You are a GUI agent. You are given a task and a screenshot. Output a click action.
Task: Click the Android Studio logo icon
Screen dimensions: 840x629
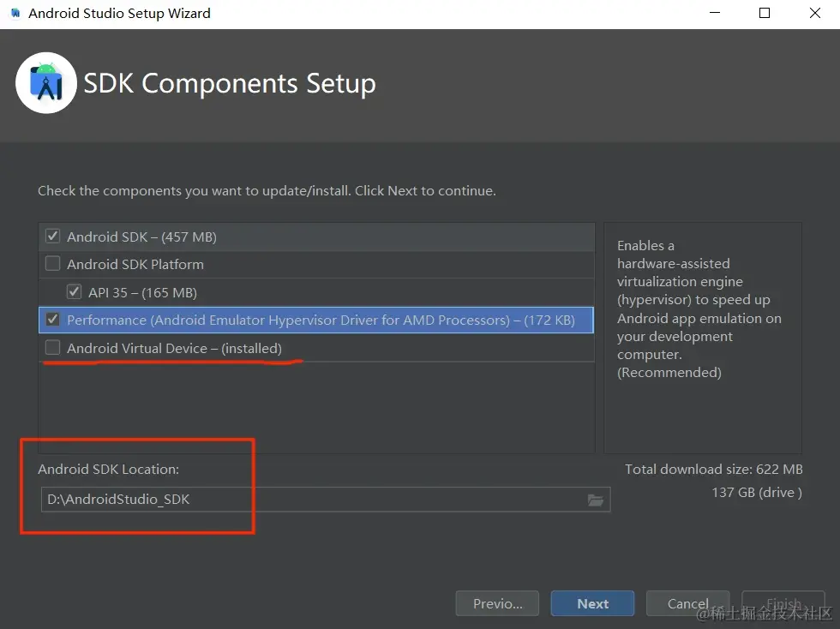coord(46,83)
